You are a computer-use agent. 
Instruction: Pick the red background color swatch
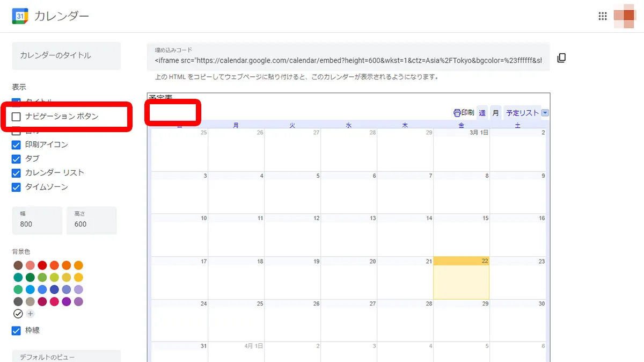42,265
